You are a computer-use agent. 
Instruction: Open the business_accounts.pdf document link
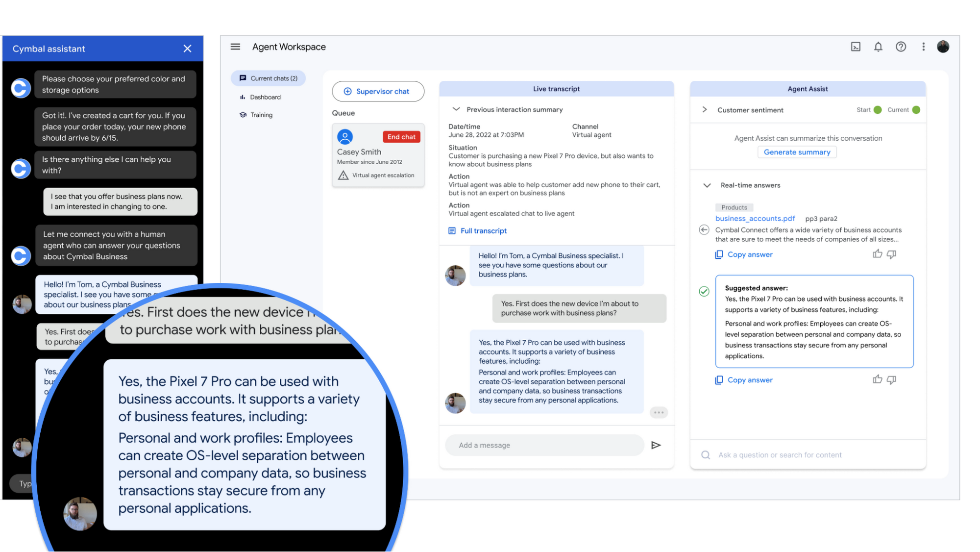tap(755, 219)
